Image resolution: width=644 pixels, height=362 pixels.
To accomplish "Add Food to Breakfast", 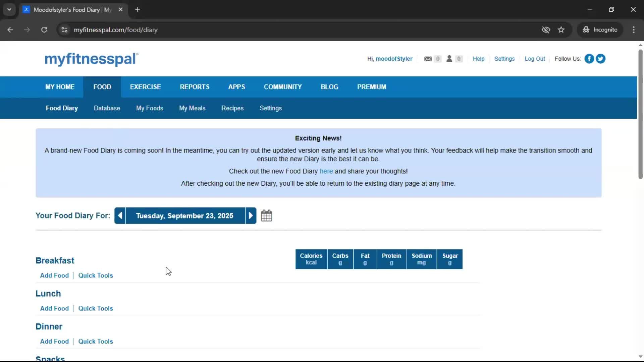I will coord(54,276).
